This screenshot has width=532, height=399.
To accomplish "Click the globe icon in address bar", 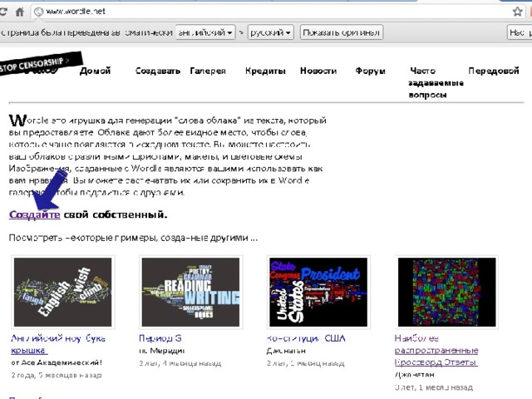I will 39,12.
